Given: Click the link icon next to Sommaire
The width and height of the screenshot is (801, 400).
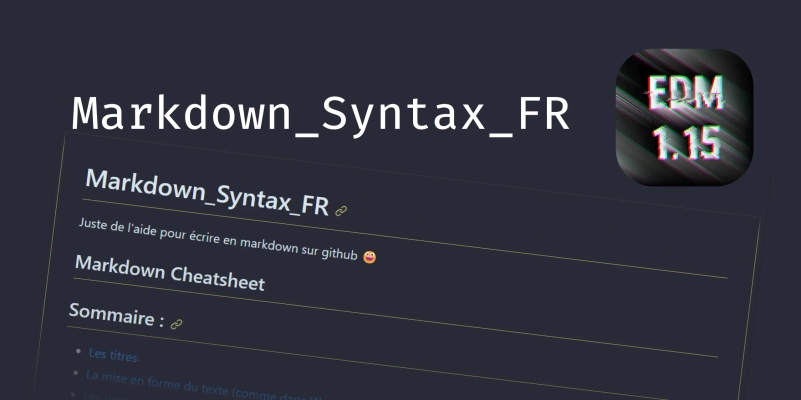Looking at the screenshot, I should [x=177, y=324].
